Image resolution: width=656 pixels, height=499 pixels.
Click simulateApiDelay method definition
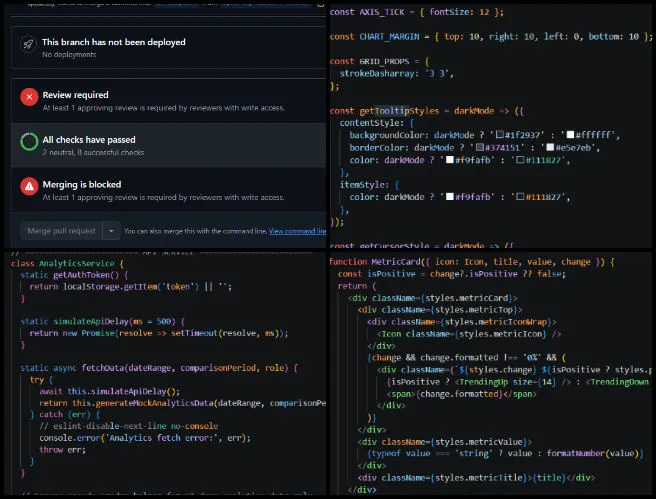click(x=91, y=322)
